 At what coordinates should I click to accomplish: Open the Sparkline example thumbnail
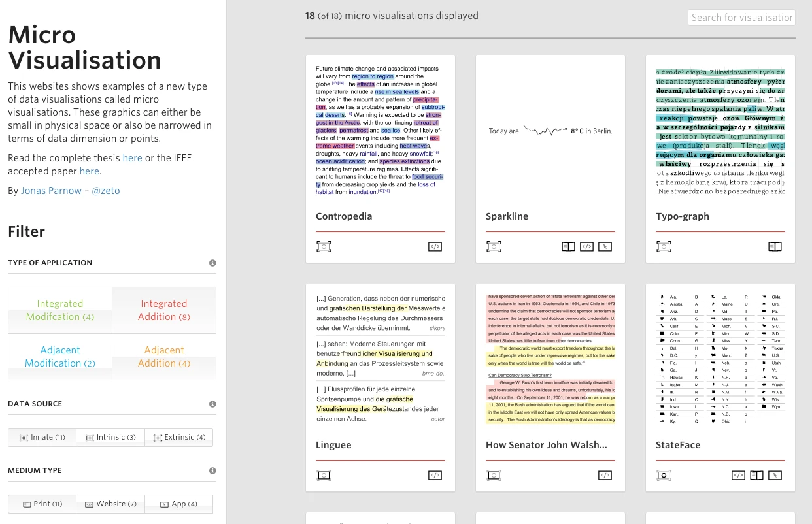click(550, 131)
